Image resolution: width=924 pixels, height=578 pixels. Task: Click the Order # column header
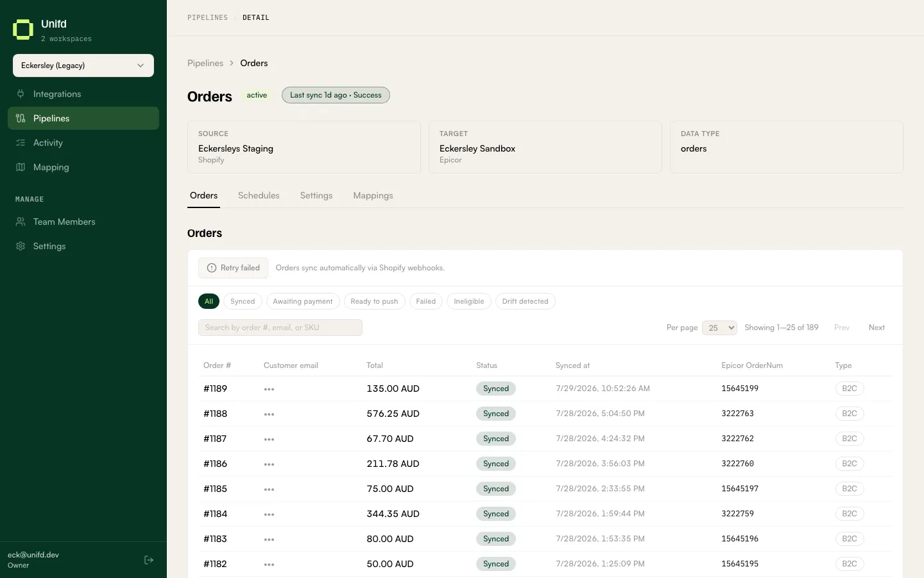click(x=217, y=365)
